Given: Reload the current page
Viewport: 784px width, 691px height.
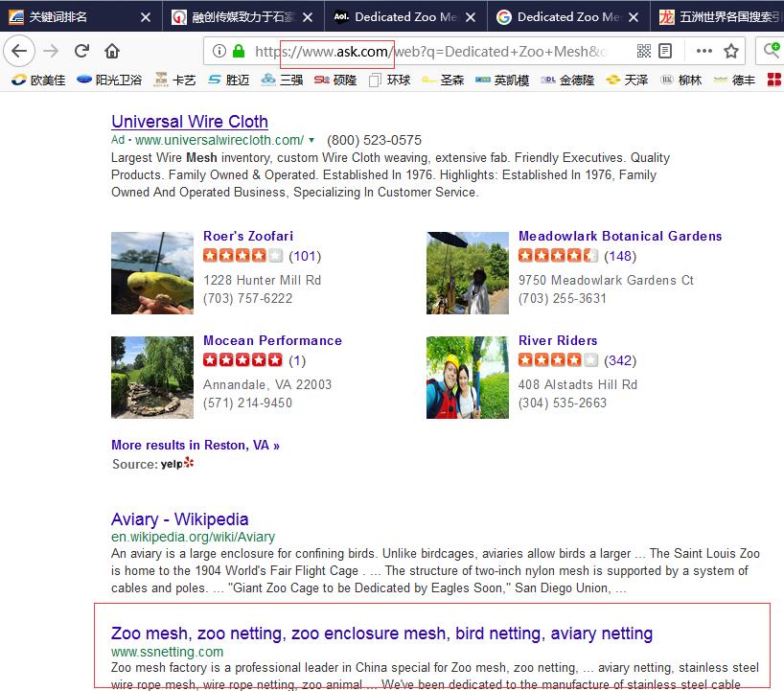Looking at the screenshot, I should click(81, 53).
